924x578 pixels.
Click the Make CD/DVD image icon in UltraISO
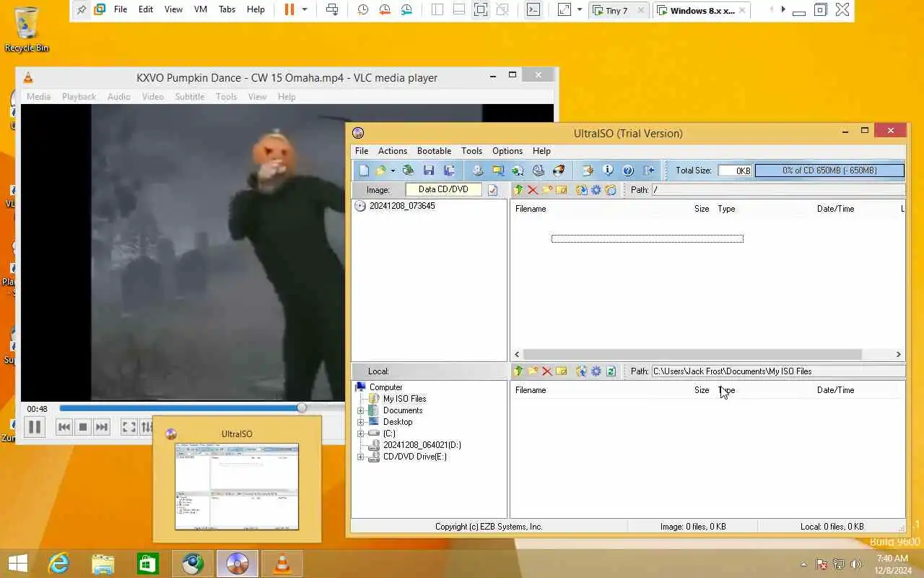tap(478, 171)
